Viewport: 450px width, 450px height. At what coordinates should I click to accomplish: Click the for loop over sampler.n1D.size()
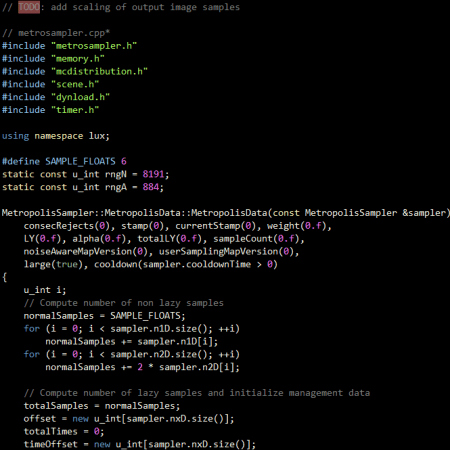[x=132, y=329]
